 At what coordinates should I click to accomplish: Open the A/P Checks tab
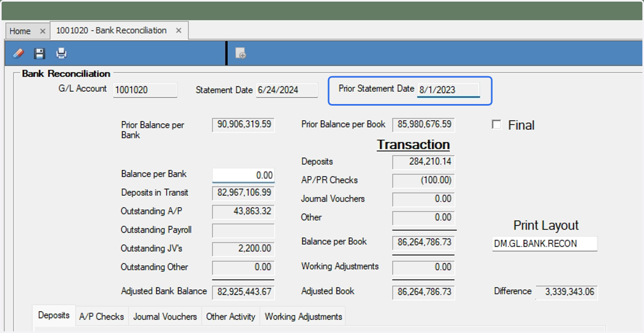101,316
